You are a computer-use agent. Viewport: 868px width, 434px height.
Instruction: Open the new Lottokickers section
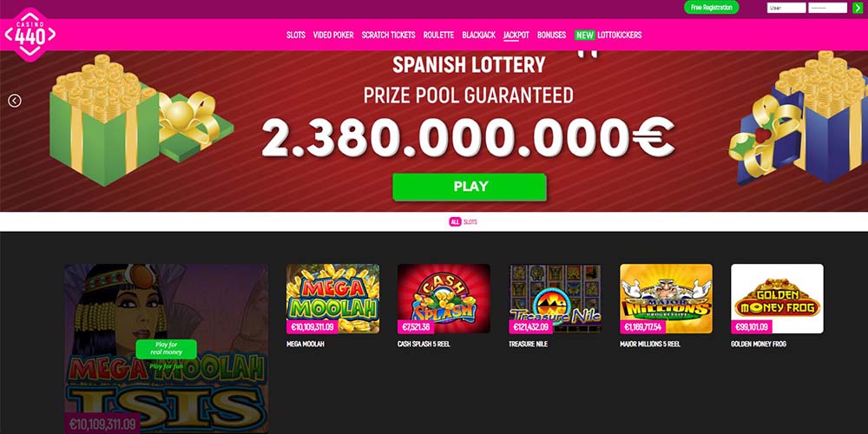pyautogui.click(x=608, y=35)
